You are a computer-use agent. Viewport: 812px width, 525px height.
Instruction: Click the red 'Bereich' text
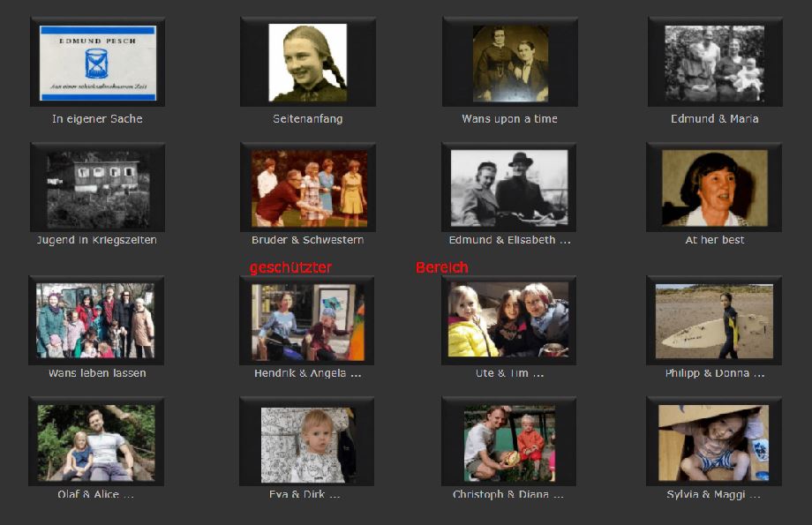point(441,267)
